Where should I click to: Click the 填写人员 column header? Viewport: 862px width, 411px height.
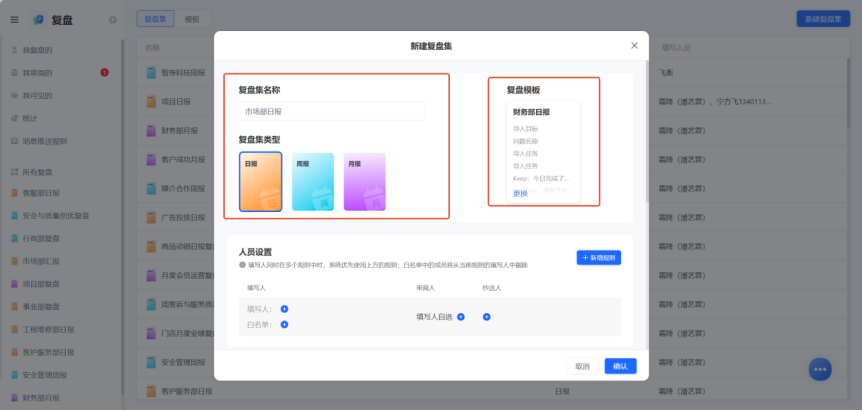point(676,48)
